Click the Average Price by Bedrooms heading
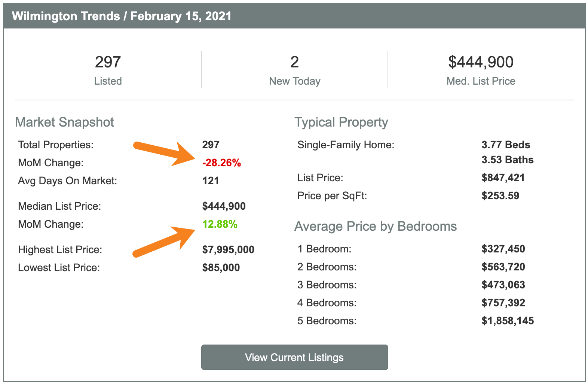This screenshot has height=385, width=588. [376, 227]
